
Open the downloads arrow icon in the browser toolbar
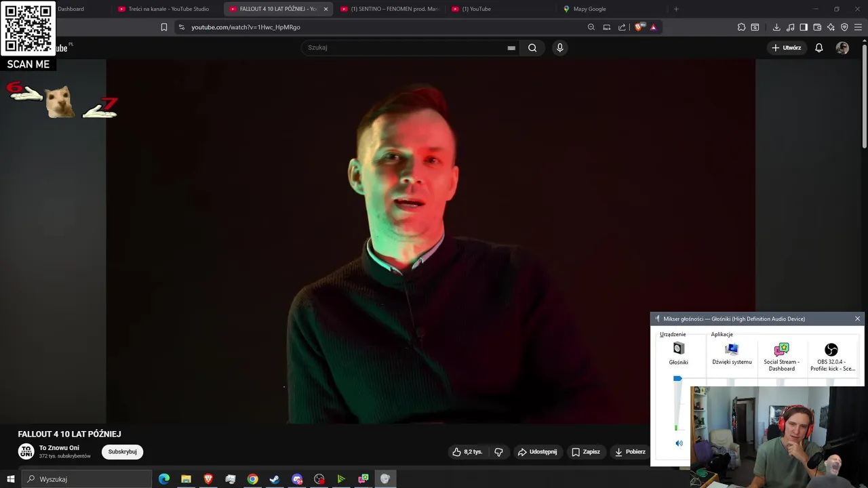pyautogui.click(x=776, y=27)
